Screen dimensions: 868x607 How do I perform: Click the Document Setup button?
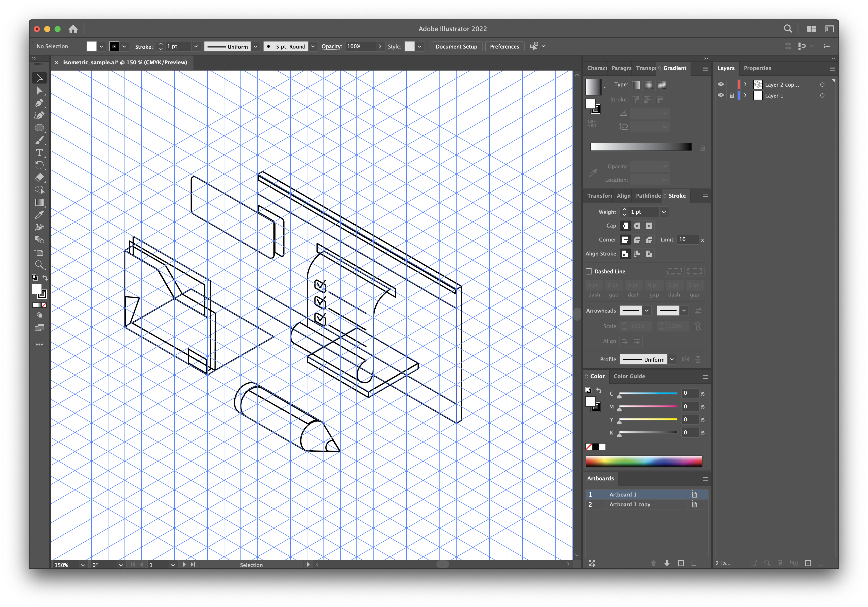[x=456, y=46]
